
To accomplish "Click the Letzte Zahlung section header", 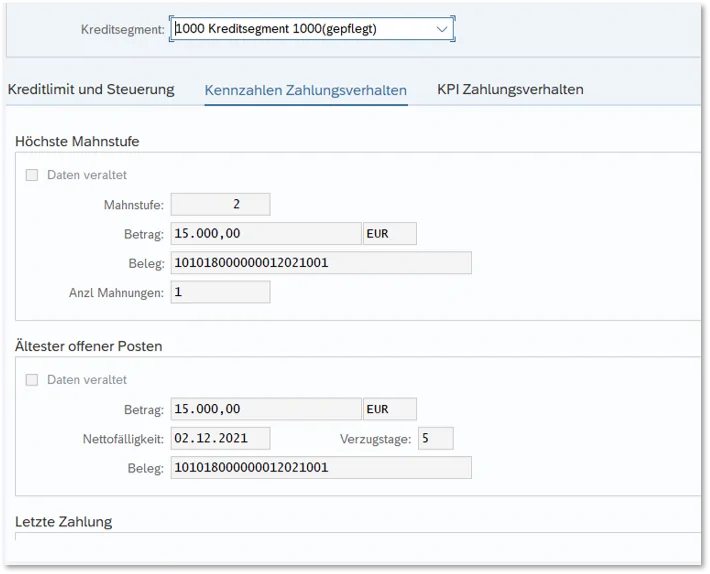I will point(63,522).
